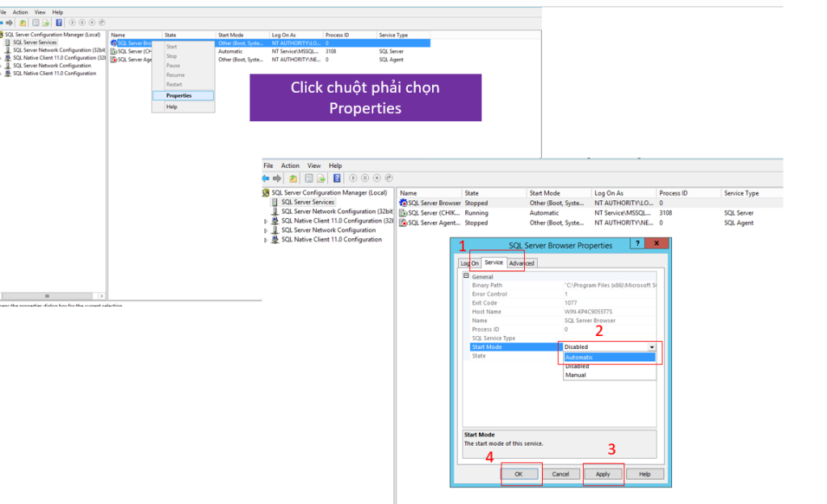Image resolution: width=827 pixels, height=504 pixels.
Task: Select SQL Server Services in the front window tree
Action: pos(308,202)
